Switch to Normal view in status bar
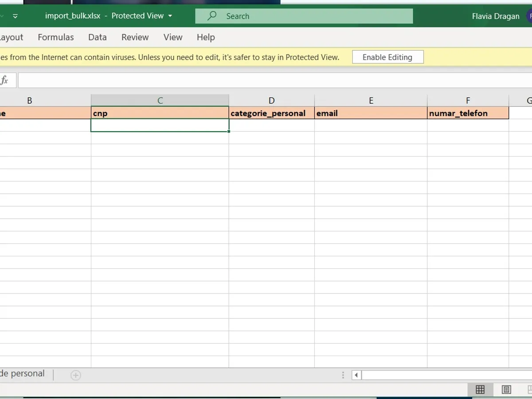This screenshot has height=399, width=532. point(480,390)
